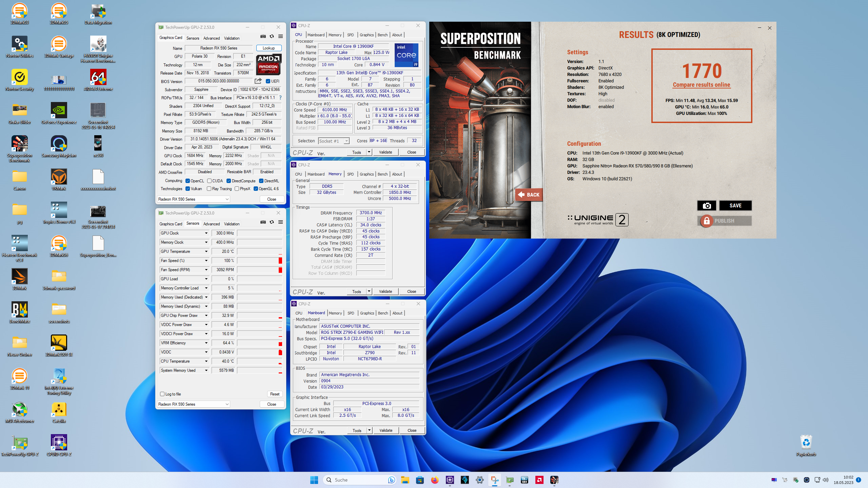
Task: Open AIDA64 Extreme desktop icon
Action: click(98, 80)
